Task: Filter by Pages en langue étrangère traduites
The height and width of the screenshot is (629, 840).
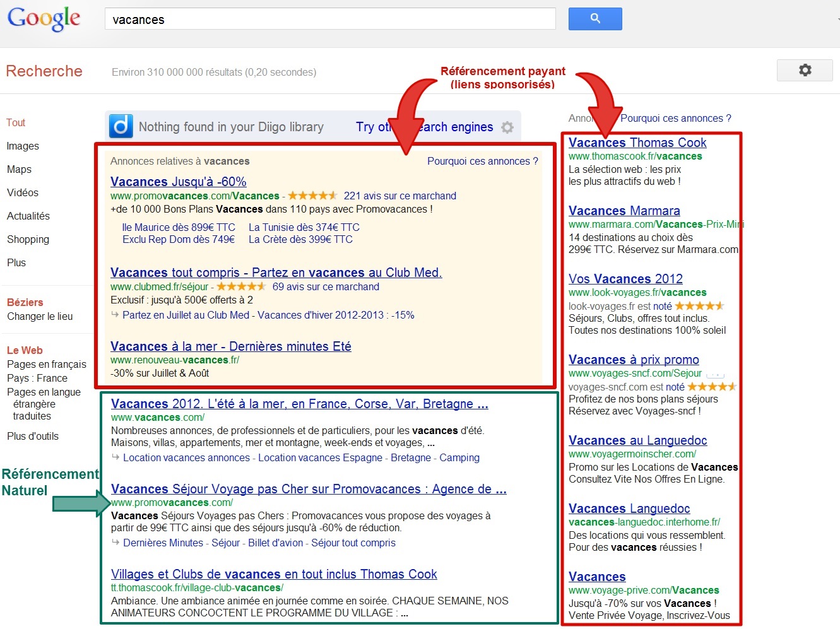Action: pos(44,404)
